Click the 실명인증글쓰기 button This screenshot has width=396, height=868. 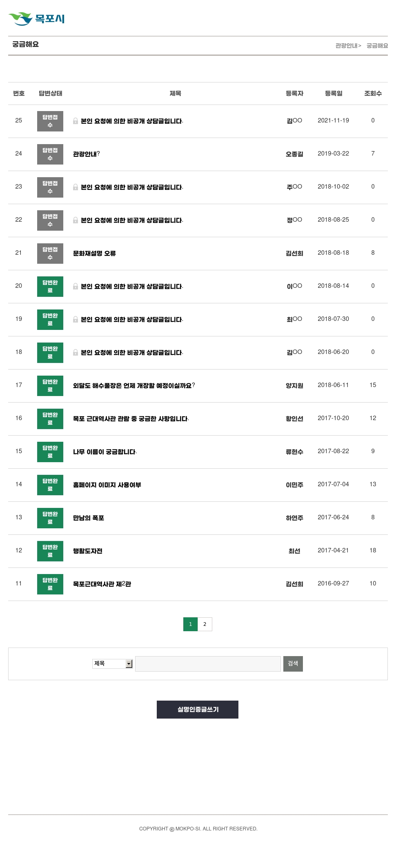pyautogui.click(x=198, y=710)
